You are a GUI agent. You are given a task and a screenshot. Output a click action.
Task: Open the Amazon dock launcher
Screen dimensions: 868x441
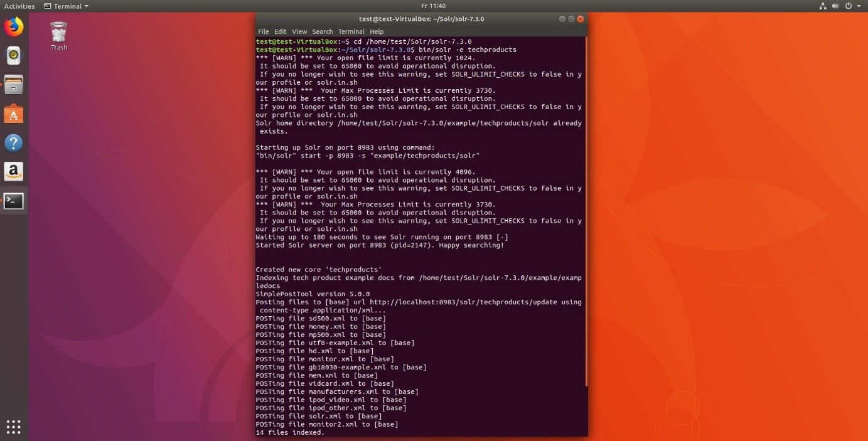tap(14, 171)
